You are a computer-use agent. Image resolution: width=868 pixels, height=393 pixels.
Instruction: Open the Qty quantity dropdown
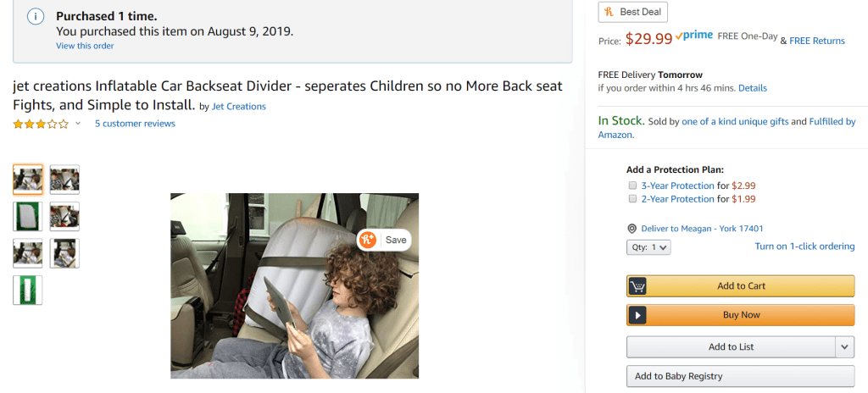[648, 247]
